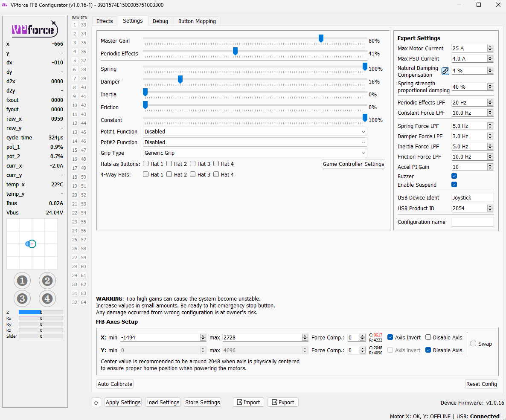Click Store Settings button
Viewport: 506px width, 420px height.
[203, 402]
